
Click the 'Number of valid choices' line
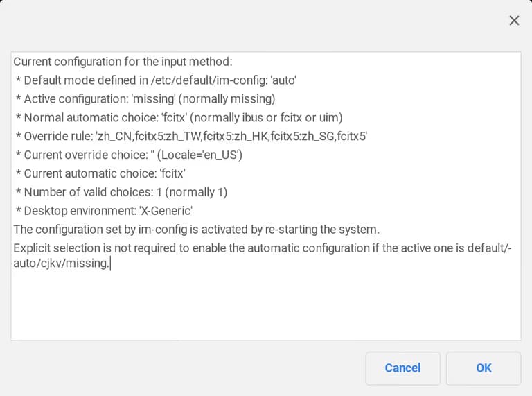click(121, 192)
